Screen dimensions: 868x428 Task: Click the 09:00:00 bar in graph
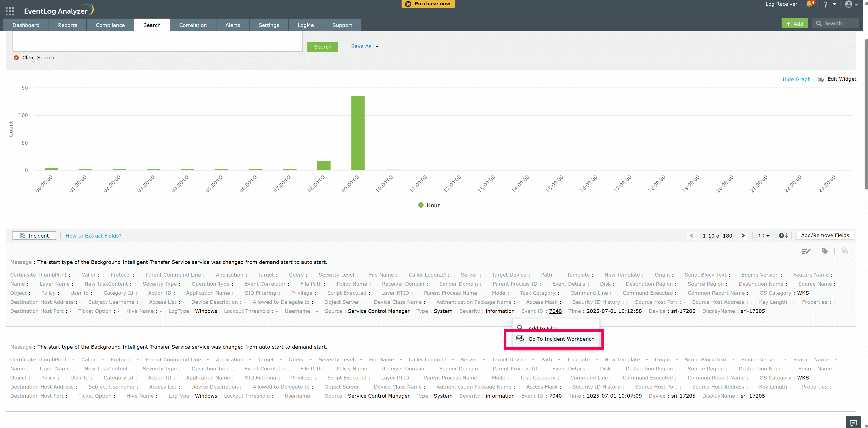(x=358, y=133)
